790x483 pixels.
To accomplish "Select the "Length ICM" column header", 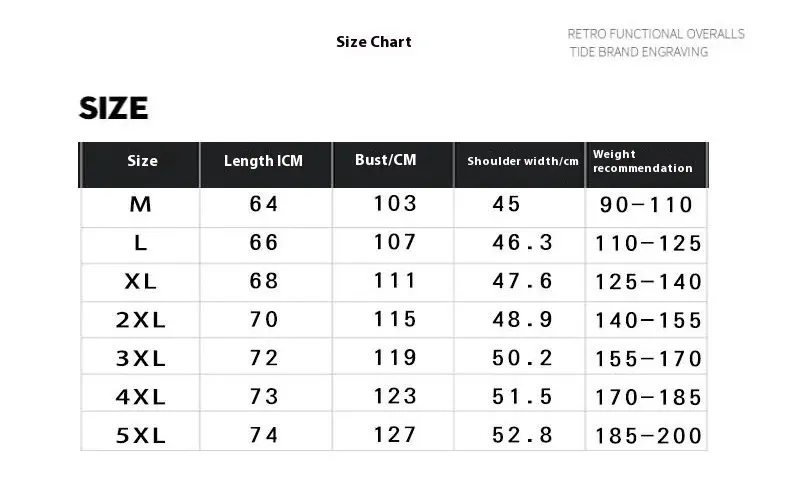I will [x=263, y=161].
